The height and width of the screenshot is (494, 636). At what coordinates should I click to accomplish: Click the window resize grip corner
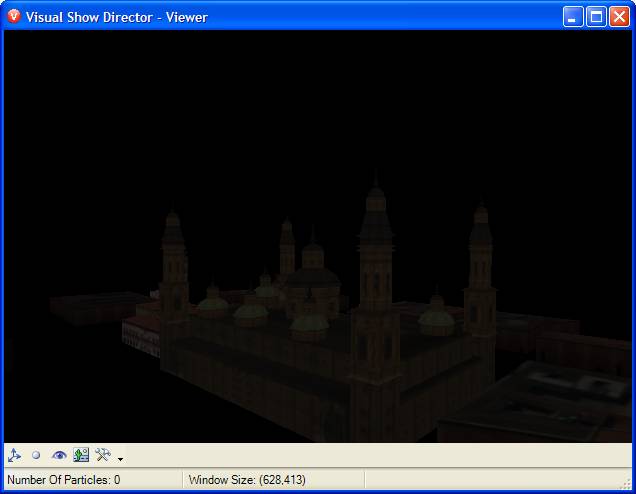(626, 483)
